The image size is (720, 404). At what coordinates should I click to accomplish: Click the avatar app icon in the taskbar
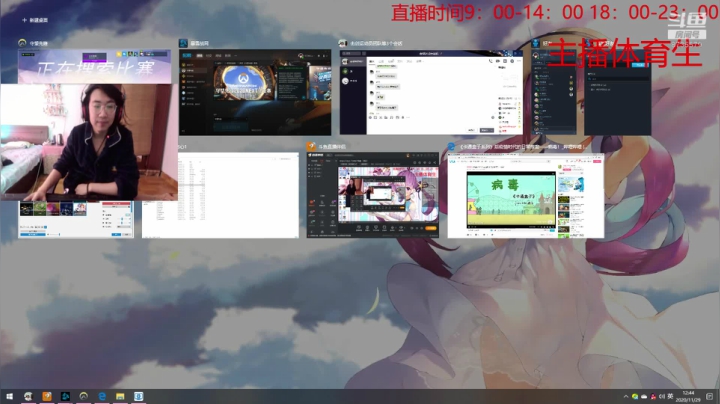point(28,396)
